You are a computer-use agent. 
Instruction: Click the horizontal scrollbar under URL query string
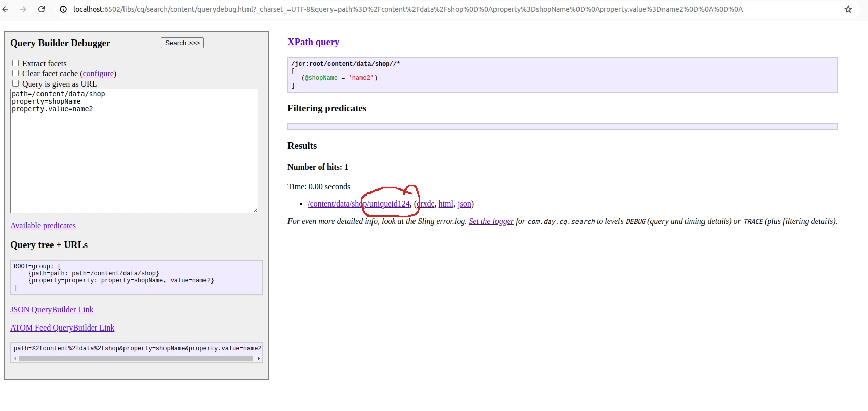136,358
